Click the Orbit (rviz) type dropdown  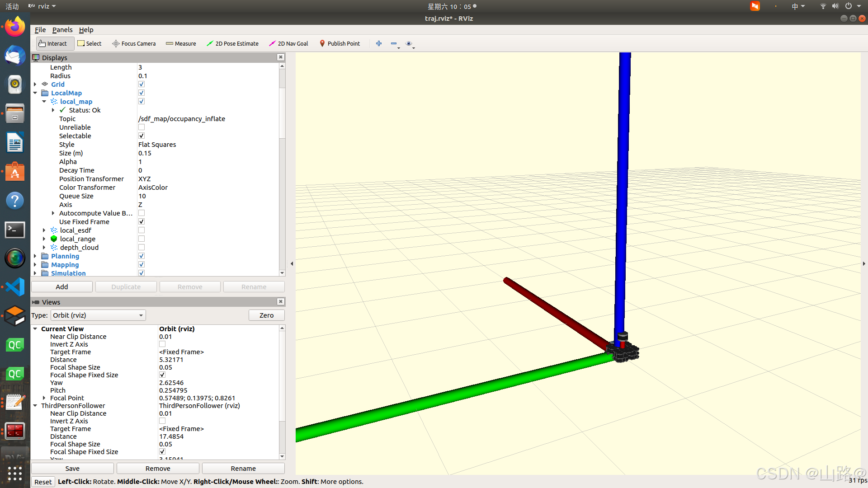click(x=97, y=315)
